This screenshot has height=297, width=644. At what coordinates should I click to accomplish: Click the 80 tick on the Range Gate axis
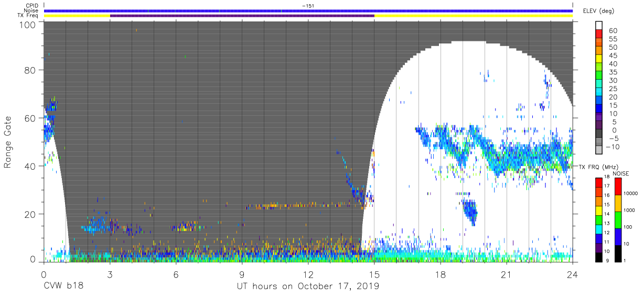30,70
